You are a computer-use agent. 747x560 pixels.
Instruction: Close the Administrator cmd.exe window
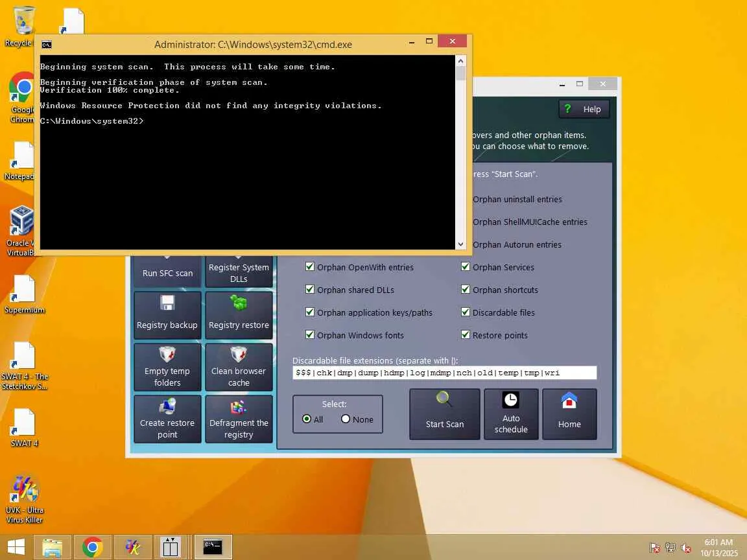pos(453,41)
